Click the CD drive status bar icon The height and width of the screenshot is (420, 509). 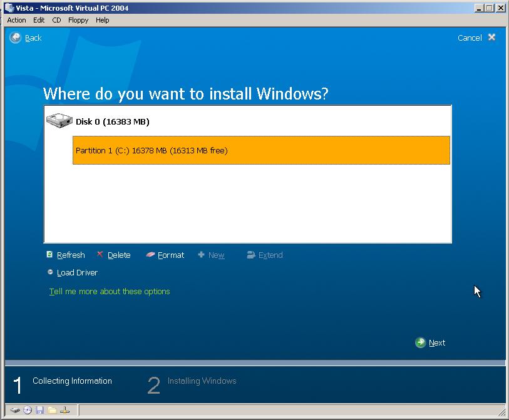click(28, 410)
